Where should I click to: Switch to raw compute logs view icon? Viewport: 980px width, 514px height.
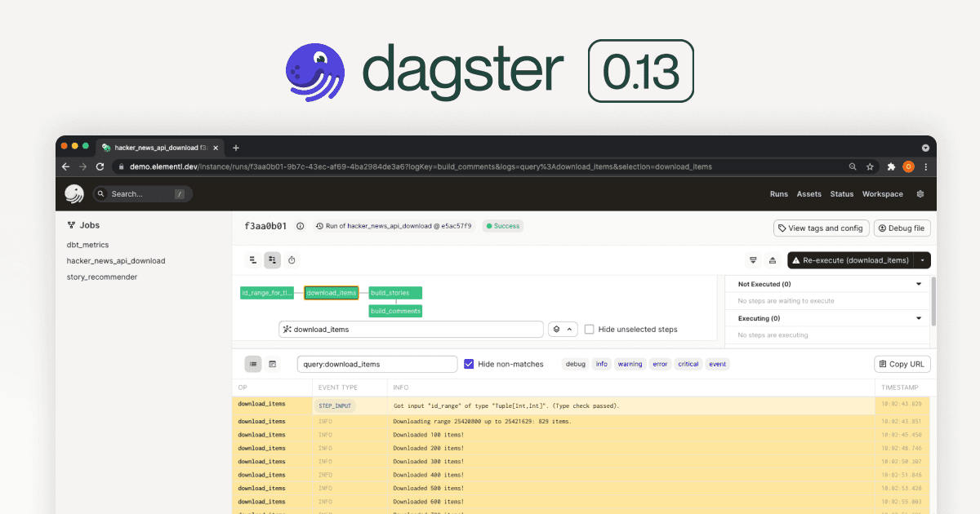(x=273, y=364)
